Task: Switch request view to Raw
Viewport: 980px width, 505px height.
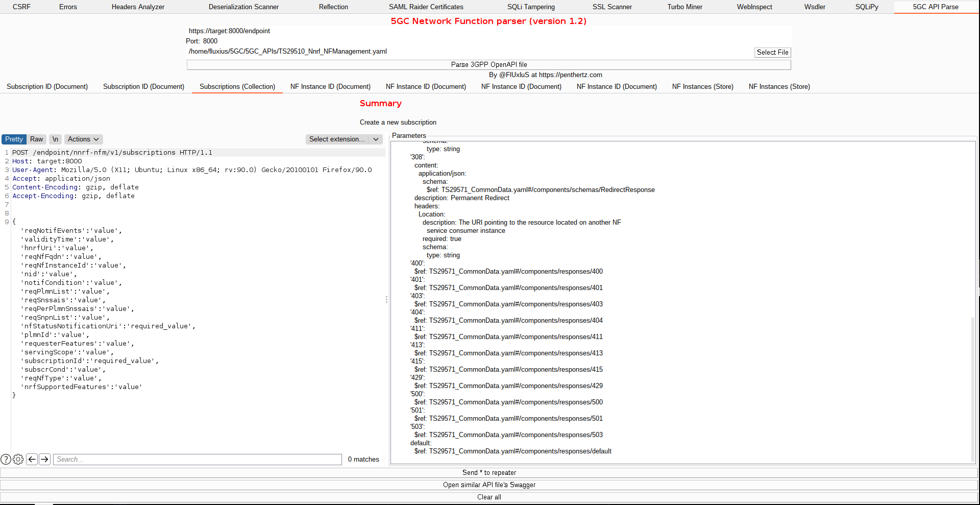Action: (37, 139)
